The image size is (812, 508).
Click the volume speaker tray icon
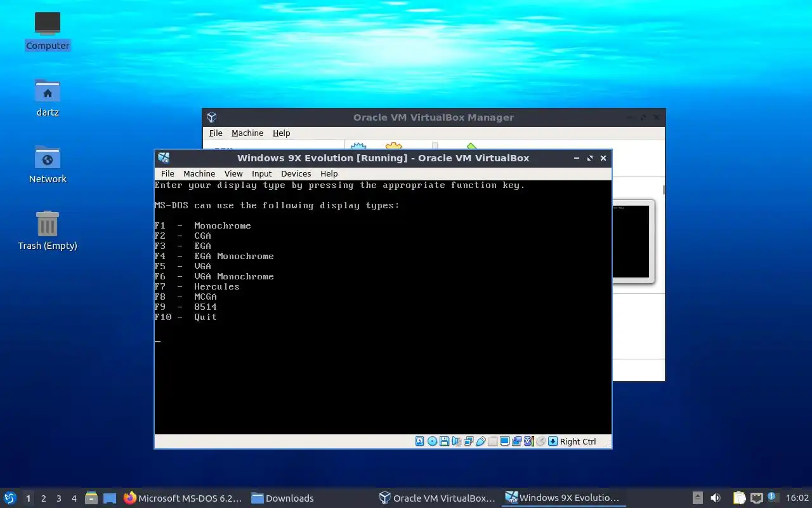[x=716, y=498]
